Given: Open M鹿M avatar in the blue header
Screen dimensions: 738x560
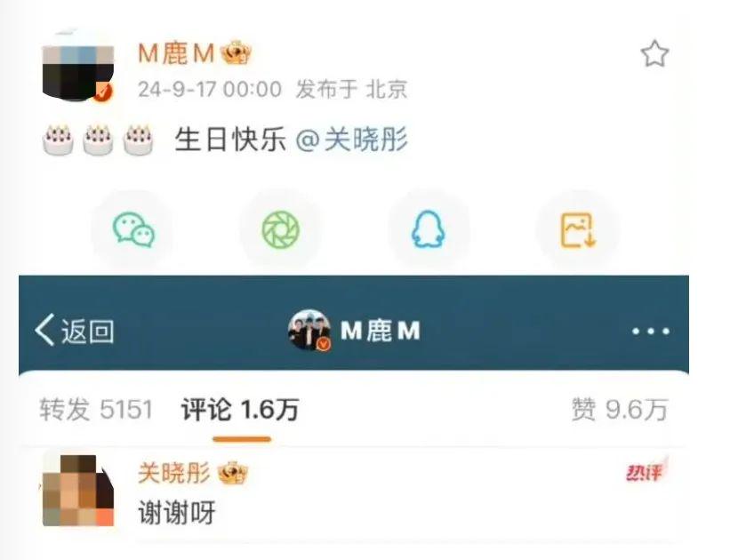Looking at the screenshot, I should coord(309,331).
